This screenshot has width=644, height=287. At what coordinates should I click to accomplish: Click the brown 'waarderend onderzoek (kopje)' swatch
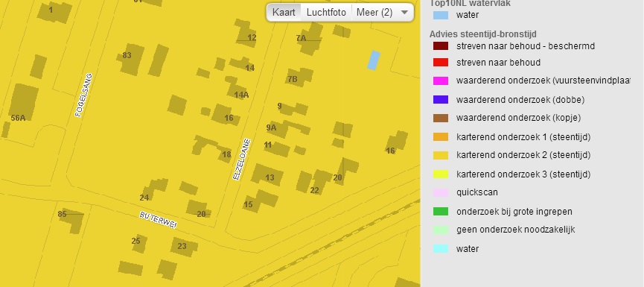(441, 118)
